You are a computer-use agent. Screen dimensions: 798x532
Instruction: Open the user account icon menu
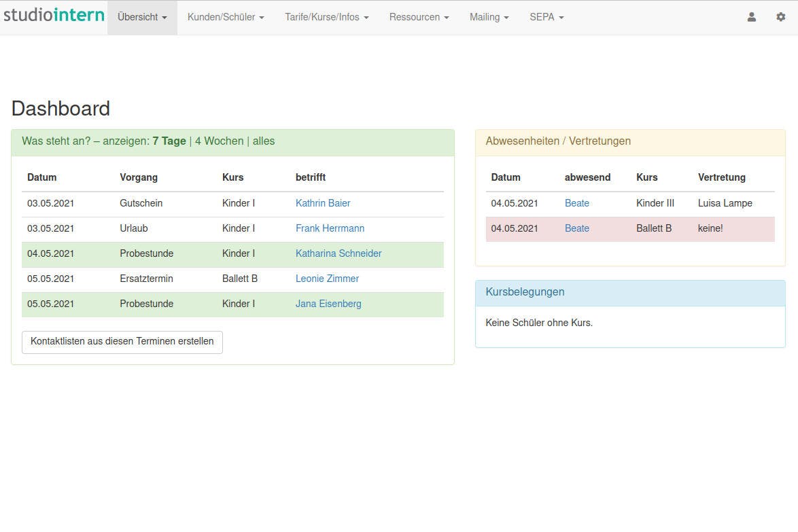(x=751, y=17)
